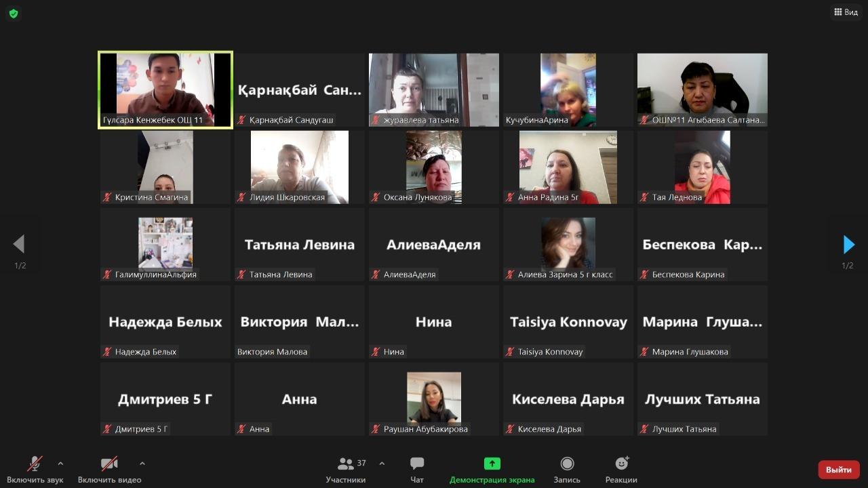Go to next page with right arrow

point(848,245)
